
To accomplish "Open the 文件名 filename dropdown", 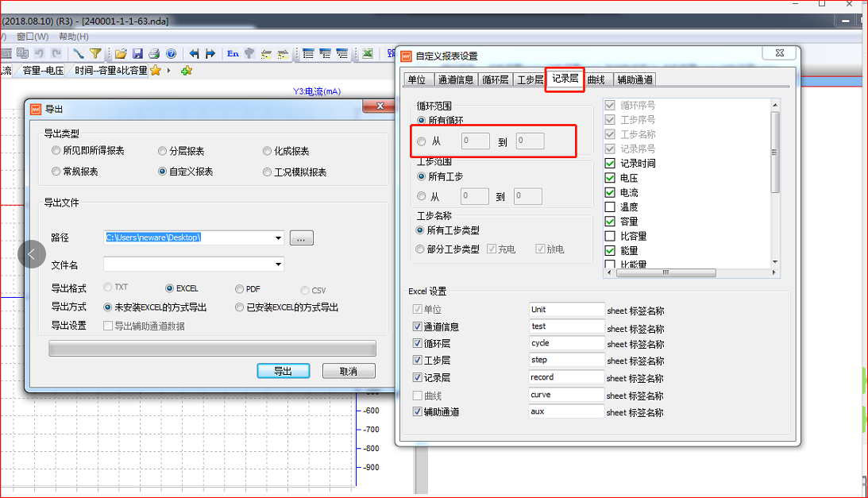I will click(x=278, y=264).
